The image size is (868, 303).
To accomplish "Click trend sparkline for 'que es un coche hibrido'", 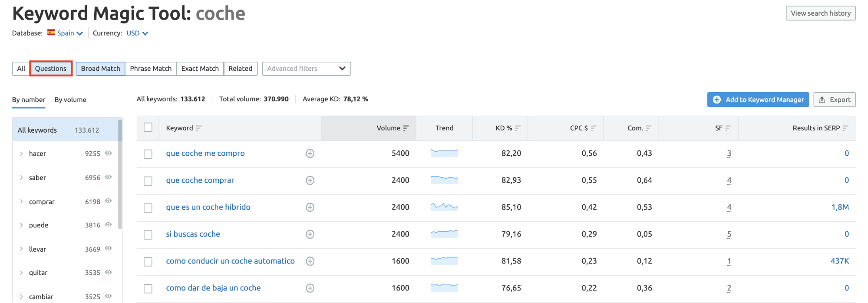I will click(x=444, y=207).
